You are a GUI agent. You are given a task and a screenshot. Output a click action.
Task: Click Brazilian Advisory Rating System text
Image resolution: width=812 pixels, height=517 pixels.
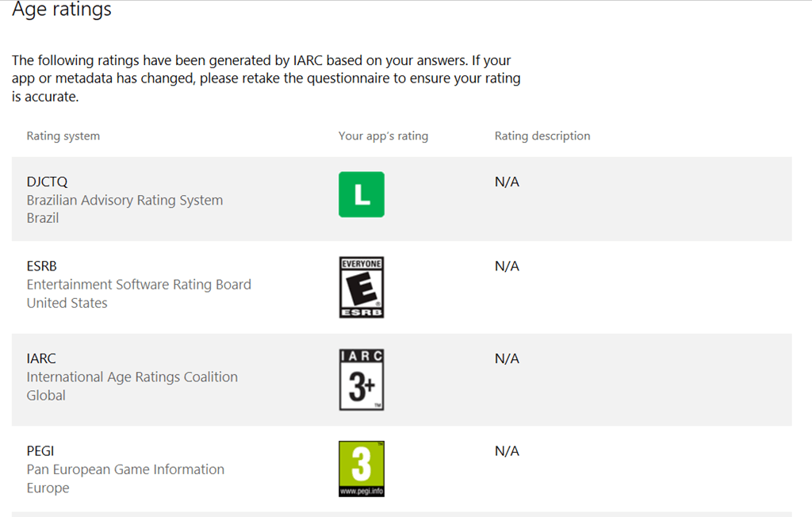click(x=124, y=200)
